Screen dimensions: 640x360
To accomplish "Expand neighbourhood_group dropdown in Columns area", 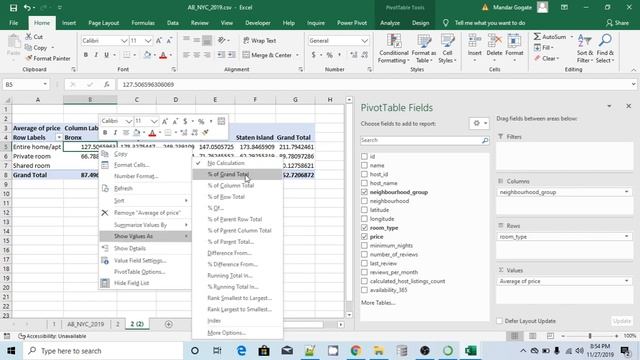I will [627, 192].
